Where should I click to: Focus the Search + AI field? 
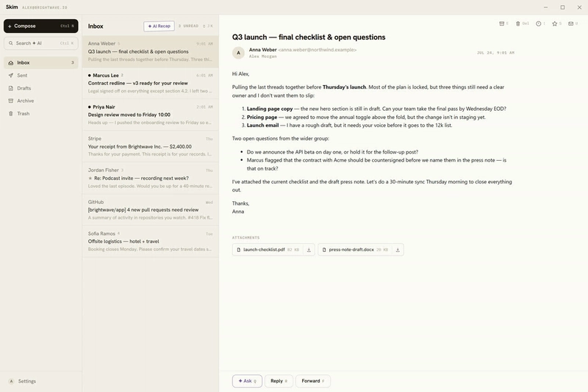tap(41, 43)
